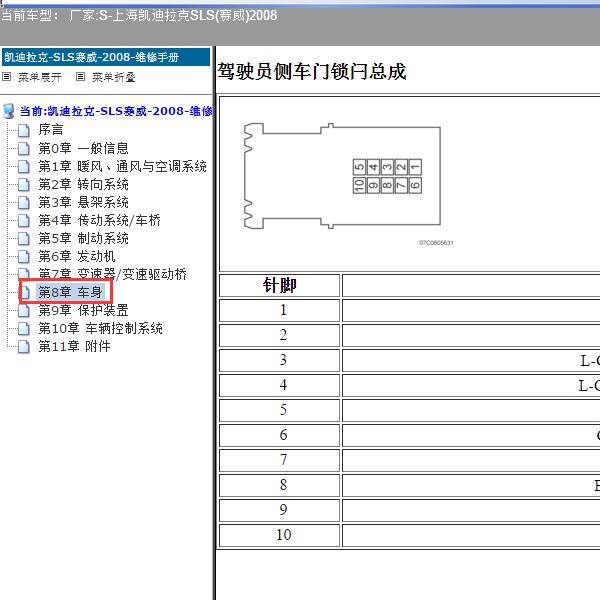This screenshot has height=600, width=600.
Task: Open 第7章 变速器/变速驱动桥
Action: click(x=112, y=274)
